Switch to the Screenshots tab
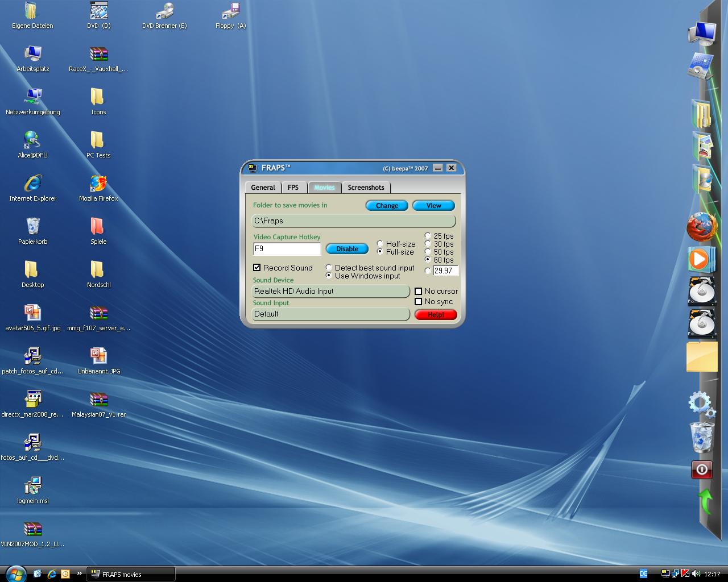728x582 pixels. pos(366,188)
